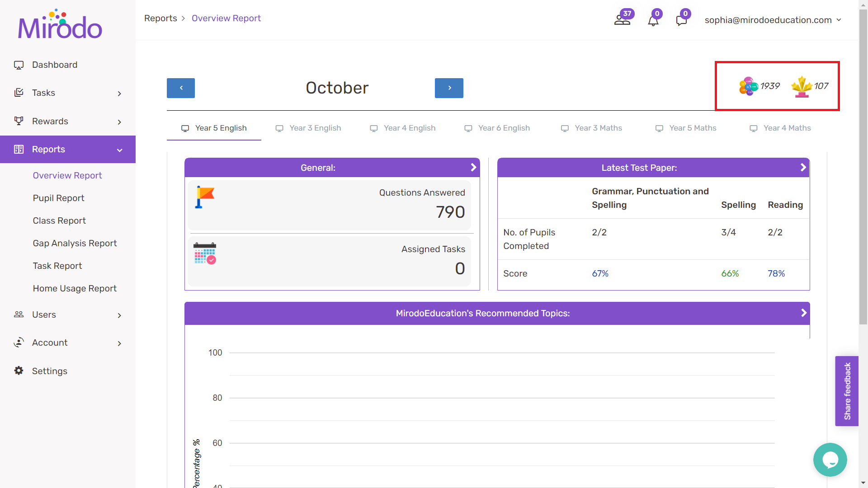Select the Year 3 English tab
The width and height of the screenshot is (868, 488).
(308, 128)
